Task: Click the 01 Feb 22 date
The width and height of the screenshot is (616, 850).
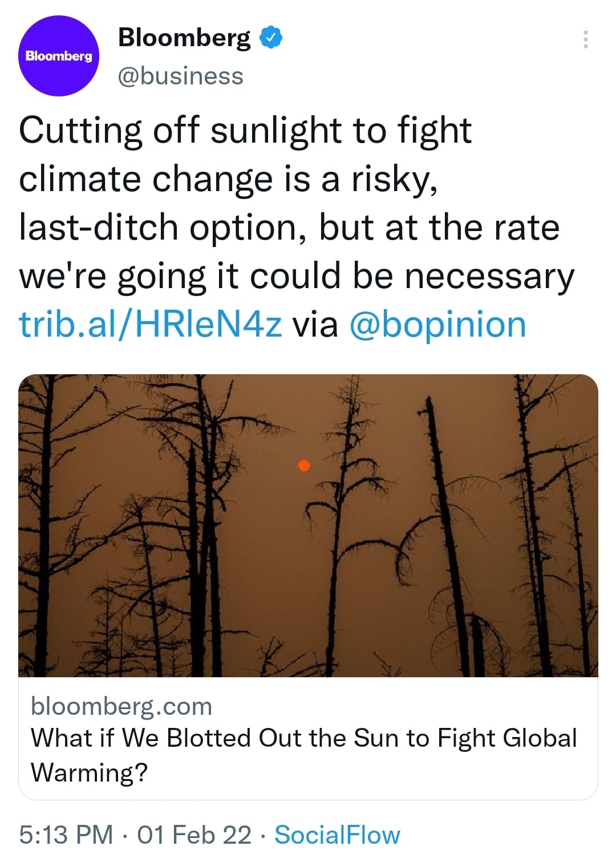Action: click(x=194, y=835)
